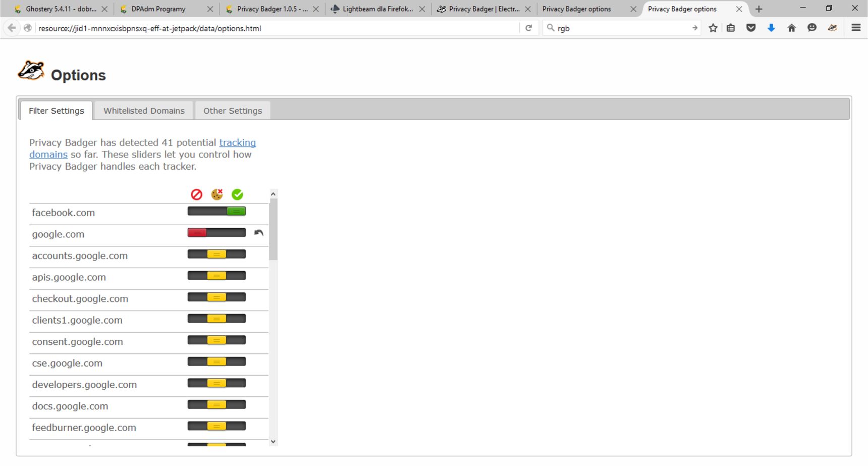Close the DPAdm Programy tab
Screen dimensions: 868x466
click(x=210, y=9)
